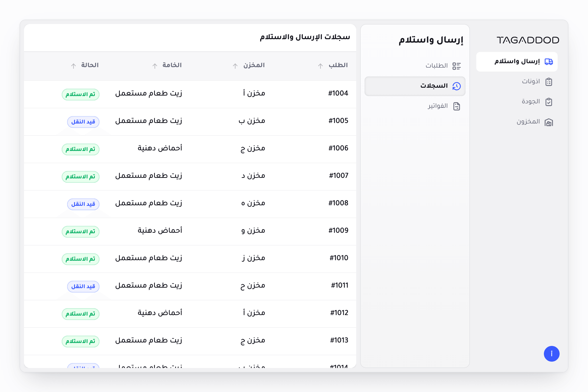Go to المخزون in sidebar
588x392 pixels.
pyautogui.click(x=517, y=122)
